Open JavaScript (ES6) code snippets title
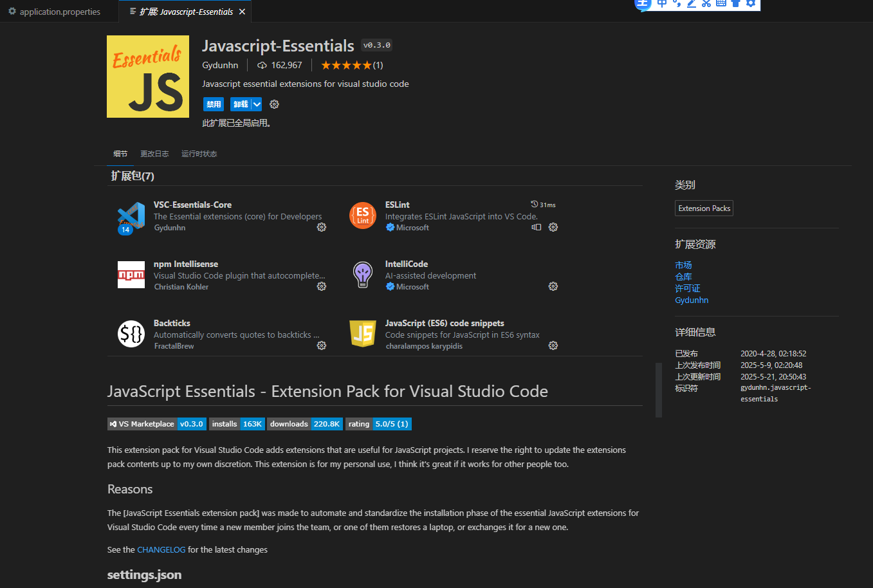 [445, 323]
